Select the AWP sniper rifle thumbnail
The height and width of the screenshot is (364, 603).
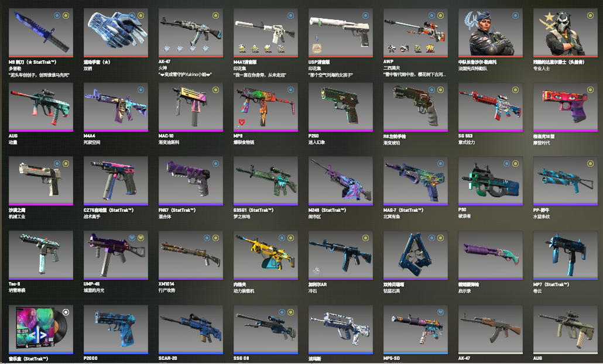pyautogui.click(x=415, y=32)
